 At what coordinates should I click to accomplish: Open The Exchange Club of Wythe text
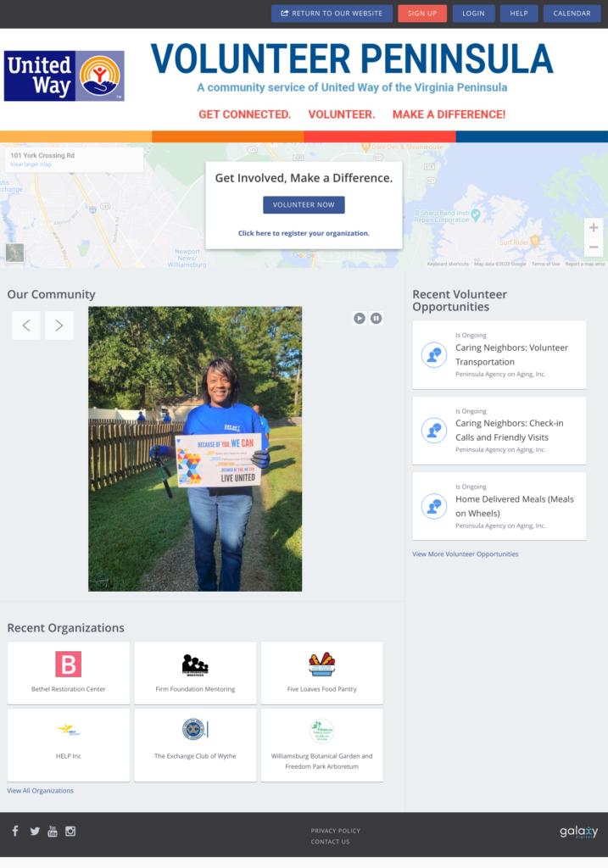tap(195, 756)
